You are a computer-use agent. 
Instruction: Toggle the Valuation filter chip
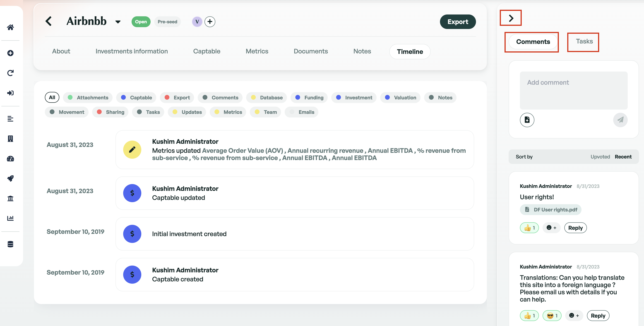tap(400, 98)
